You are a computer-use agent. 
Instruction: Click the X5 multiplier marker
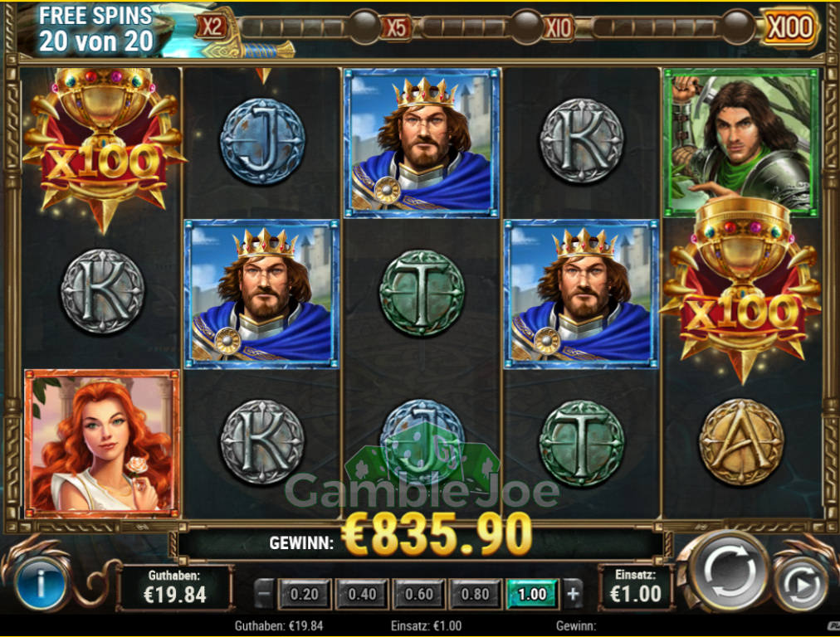396,27
